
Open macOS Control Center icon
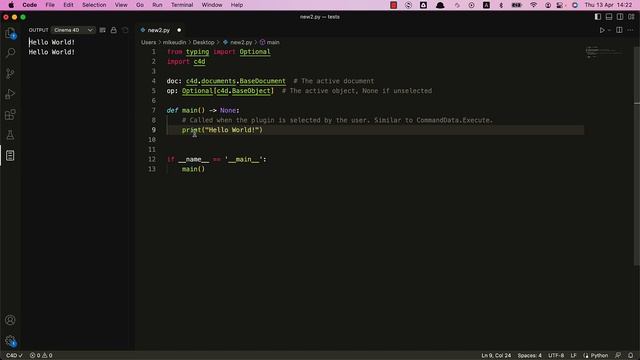pyautogui.click(x=560, y=5)
